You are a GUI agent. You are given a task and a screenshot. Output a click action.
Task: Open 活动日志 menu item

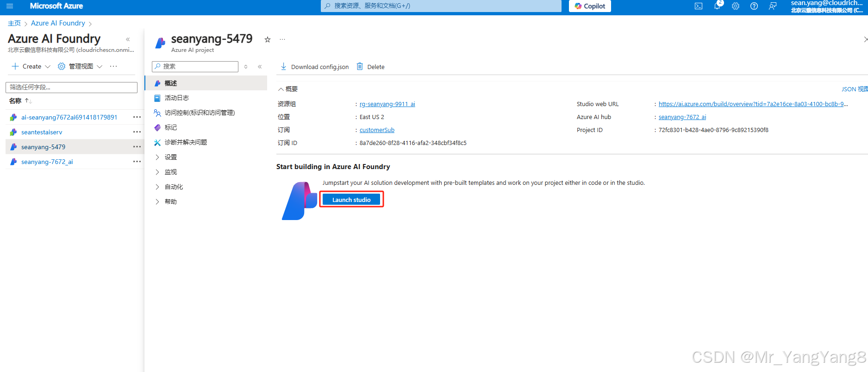point(206,98)
